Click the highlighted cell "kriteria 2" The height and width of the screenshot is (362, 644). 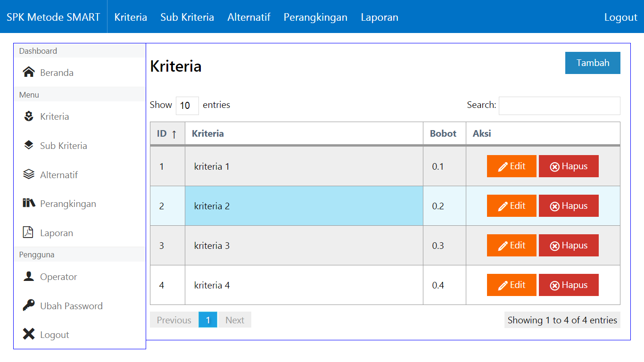[304, 206]
